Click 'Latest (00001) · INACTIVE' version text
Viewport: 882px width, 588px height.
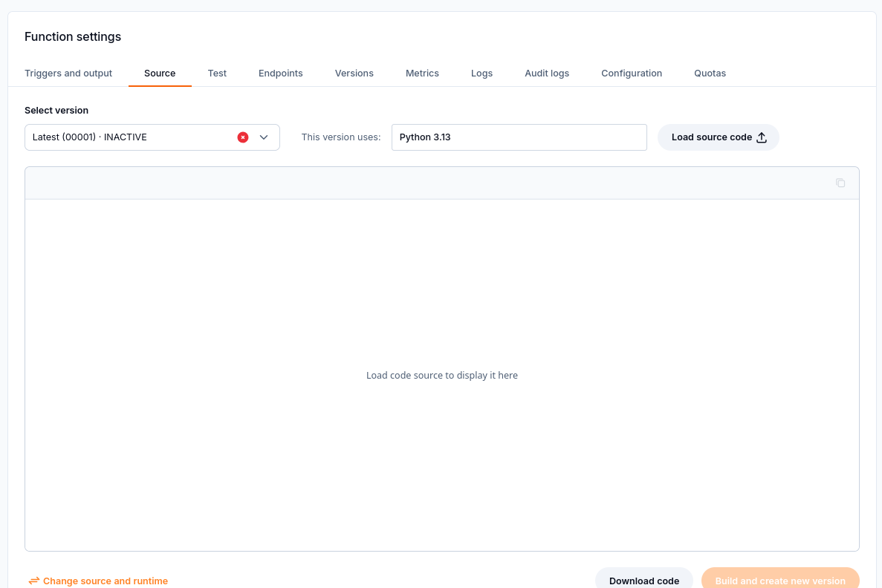(89, 137)
